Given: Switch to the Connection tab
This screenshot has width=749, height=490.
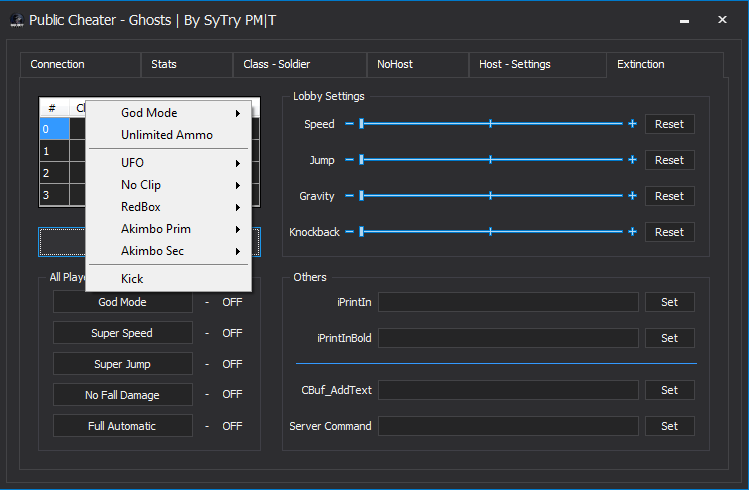Looking at the screenshot, I should [x=80, y=64].
